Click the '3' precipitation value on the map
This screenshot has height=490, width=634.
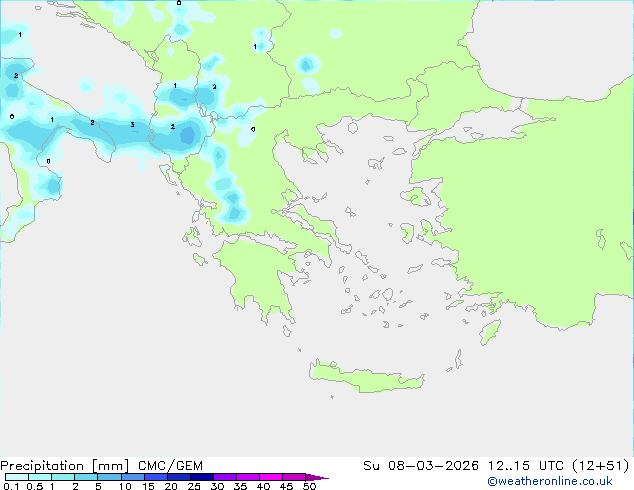point(132,125)
